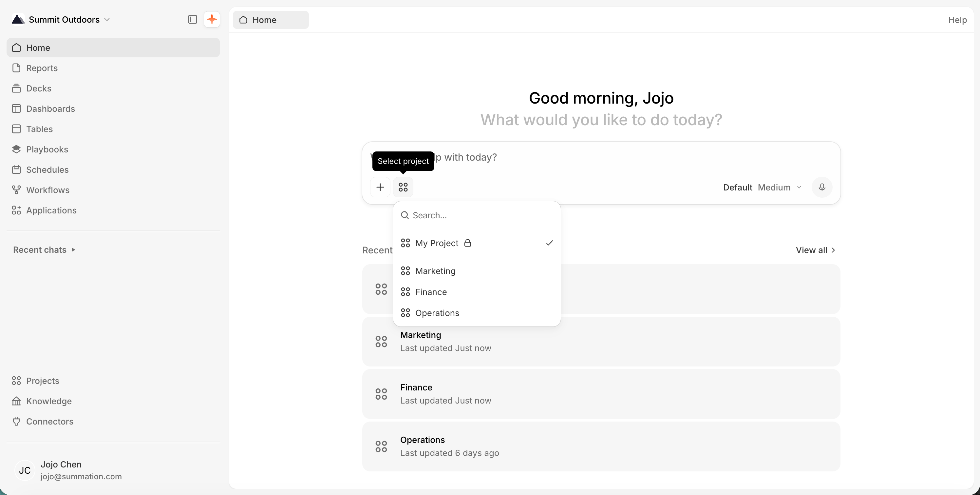Choose Marketing in the project dropdown
This screenshot has width=980, height=495.
click(x=477, y=271)
